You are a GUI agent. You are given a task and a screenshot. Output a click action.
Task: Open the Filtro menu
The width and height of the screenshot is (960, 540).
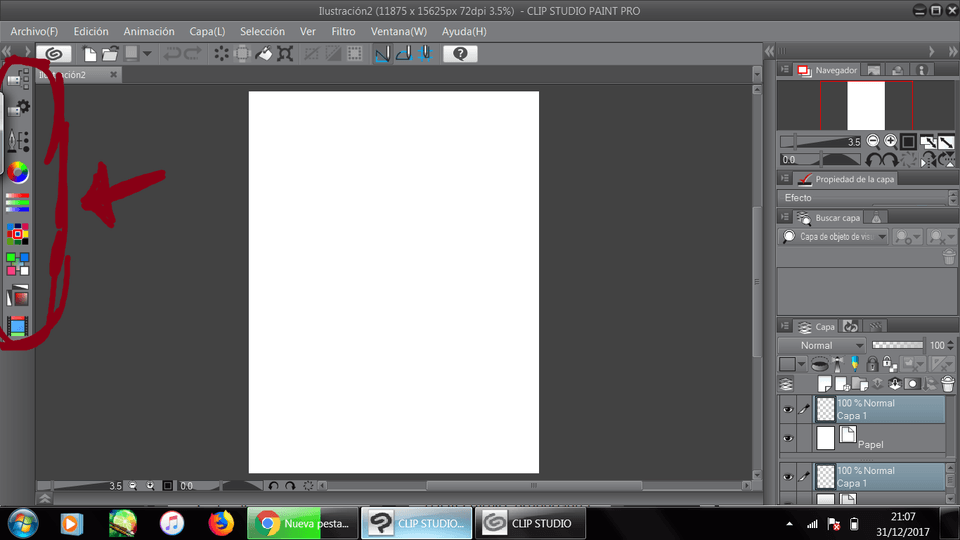click(x=343, y=31)
